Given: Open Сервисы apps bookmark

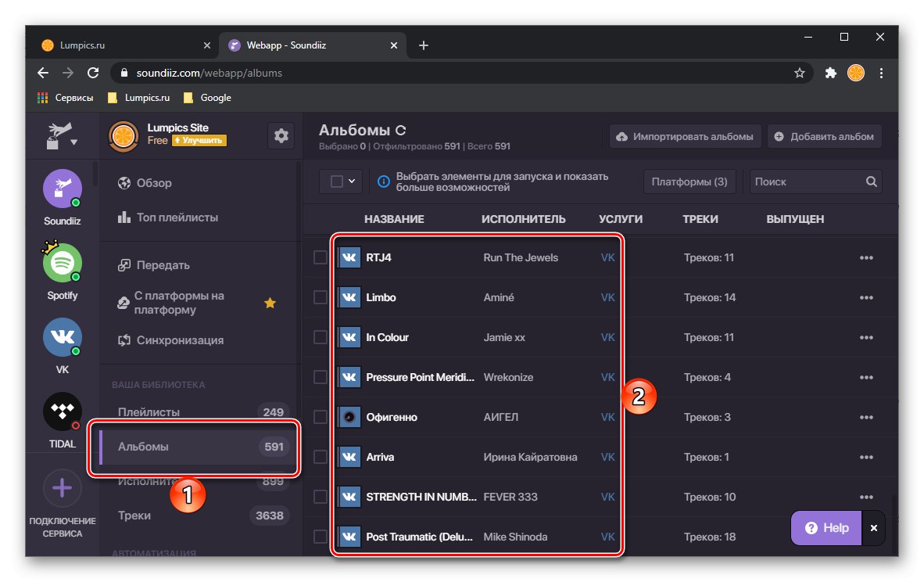Looking at the screenshot, I should coord(65,98).
